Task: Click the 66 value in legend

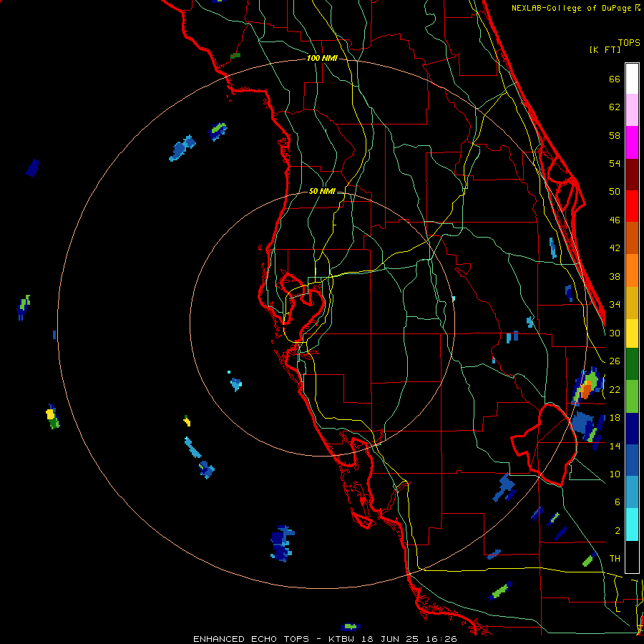Action: pos(615,79)
